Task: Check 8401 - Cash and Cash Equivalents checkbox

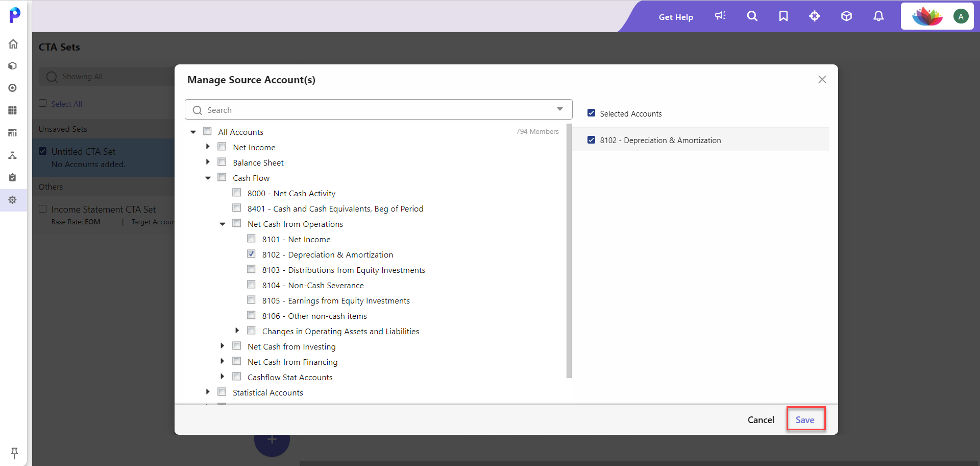Action: click(x=237, y=208)
